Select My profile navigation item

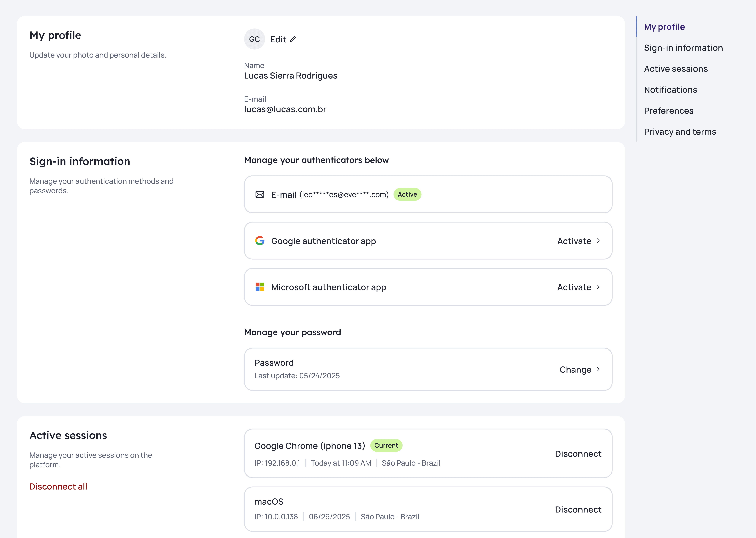(664, 27)
